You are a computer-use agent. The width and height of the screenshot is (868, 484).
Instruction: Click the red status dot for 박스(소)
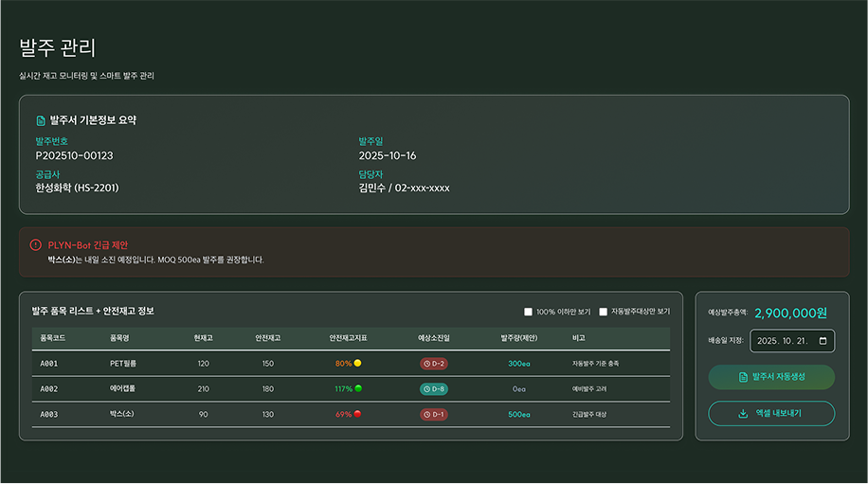pyautogui.click(x=357, y=415)
